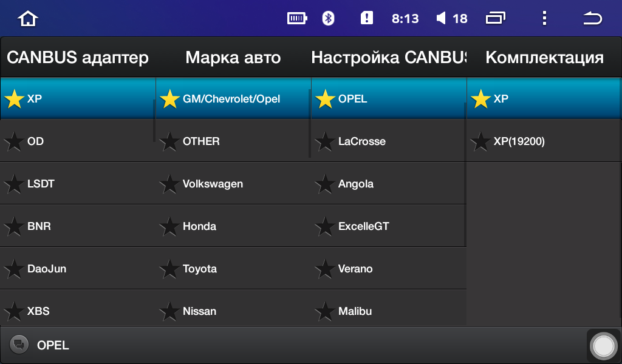Pick Malibu model setting
The height and width of the screenshot is (364, 622).
(x=389, y=308)
